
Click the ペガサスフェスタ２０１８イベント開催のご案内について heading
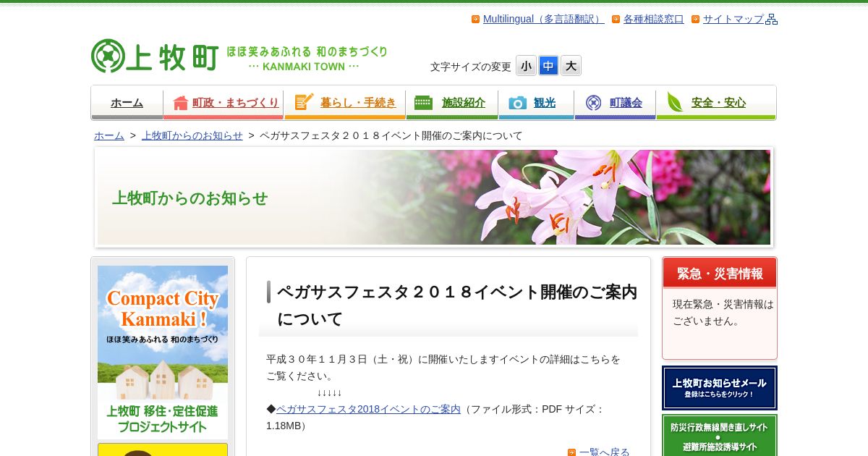[456, 305]
